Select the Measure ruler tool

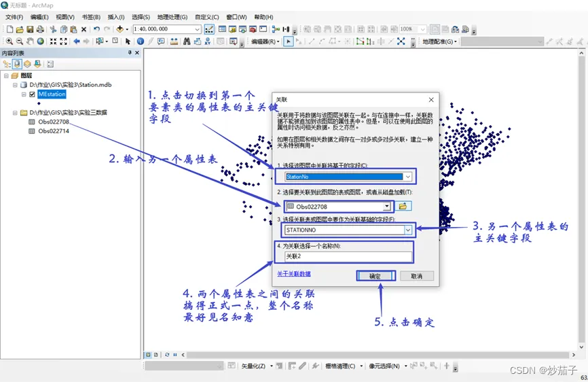coord(174,41)
